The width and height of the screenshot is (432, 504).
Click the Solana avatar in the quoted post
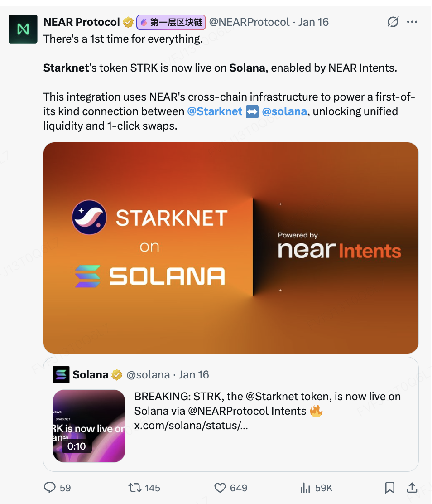tap(61, 375)
